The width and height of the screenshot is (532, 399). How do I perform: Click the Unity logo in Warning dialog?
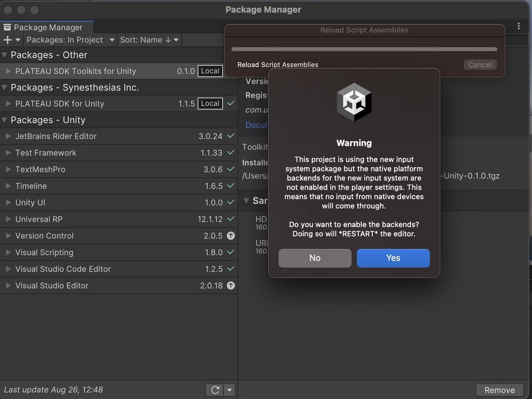[354, 103]
